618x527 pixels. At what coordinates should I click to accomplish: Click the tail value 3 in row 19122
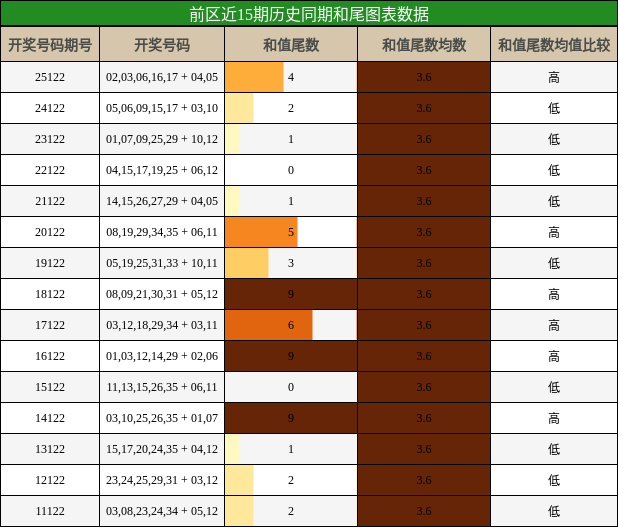click(x=291, y=263)
